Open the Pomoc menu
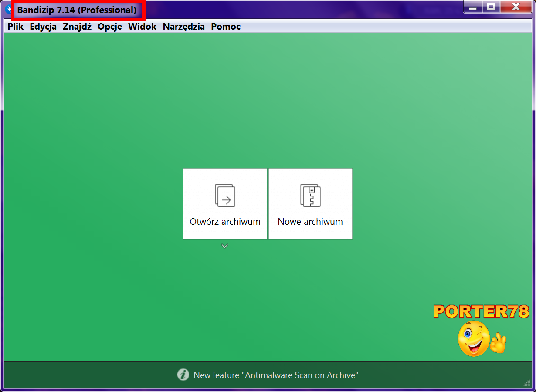This screenshot has width=536, height=392. click(x=226, y=27)
